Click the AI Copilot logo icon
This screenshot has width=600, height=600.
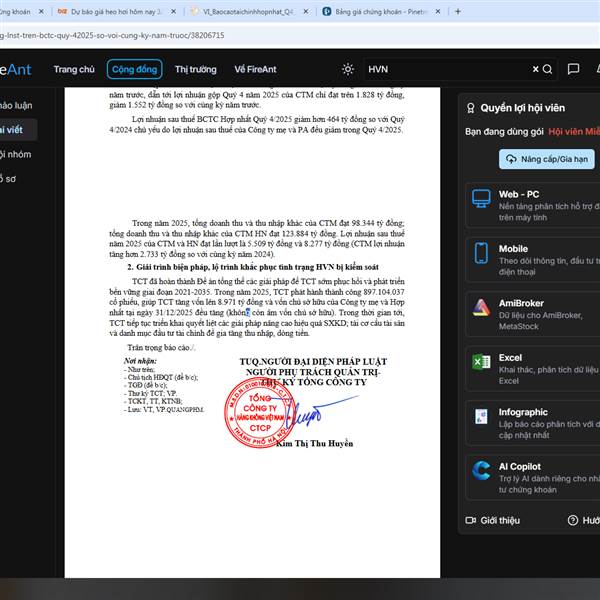click(x=481, y=470)
